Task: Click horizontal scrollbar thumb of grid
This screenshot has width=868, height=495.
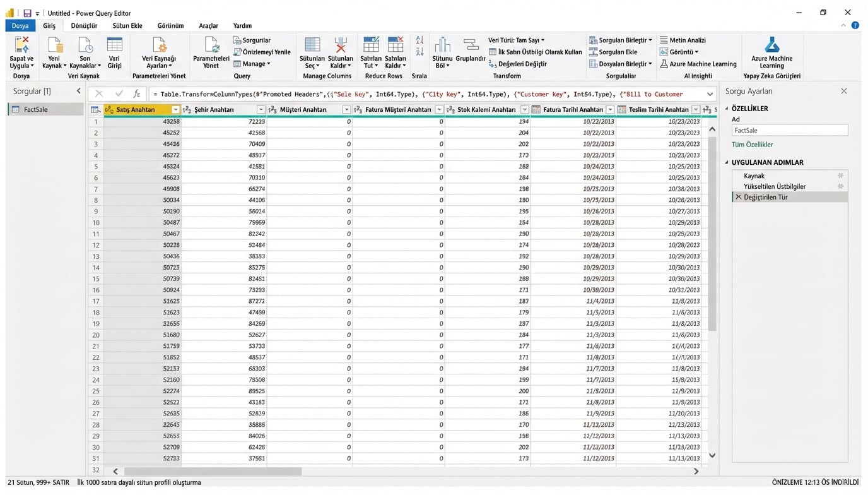Action: [213, 471]
